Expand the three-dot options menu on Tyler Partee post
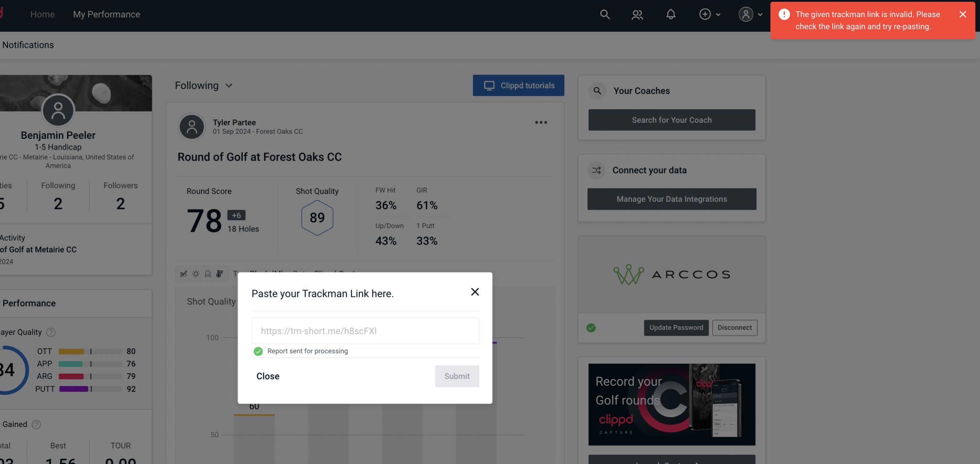 [541, 122]
